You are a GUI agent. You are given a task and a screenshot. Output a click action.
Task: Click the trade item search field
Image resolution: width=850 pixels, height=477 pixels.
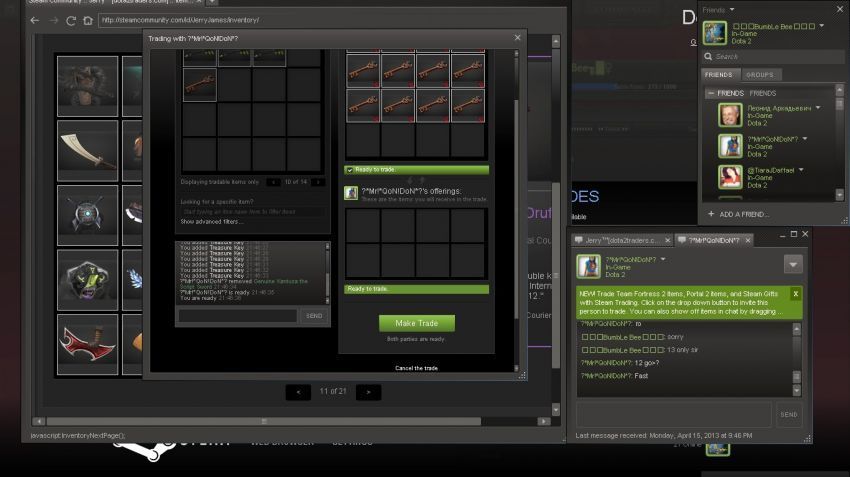(x=253, y=211)
